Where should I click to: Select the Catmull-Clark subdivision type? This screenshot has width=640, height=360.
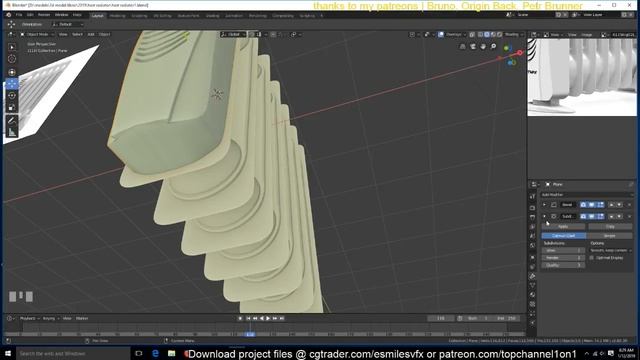click(563, 236)
